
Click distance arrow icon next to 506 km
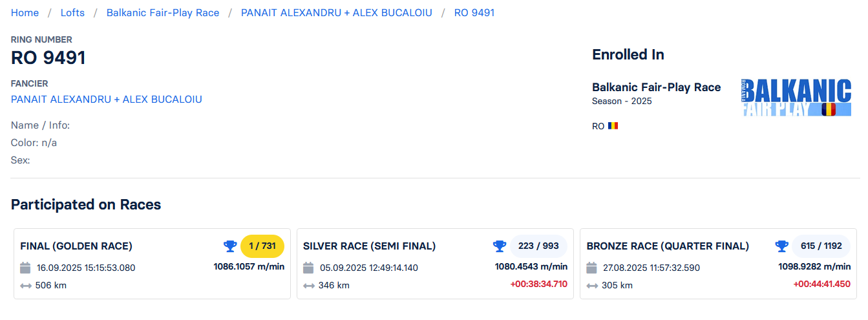pos(26,286)
